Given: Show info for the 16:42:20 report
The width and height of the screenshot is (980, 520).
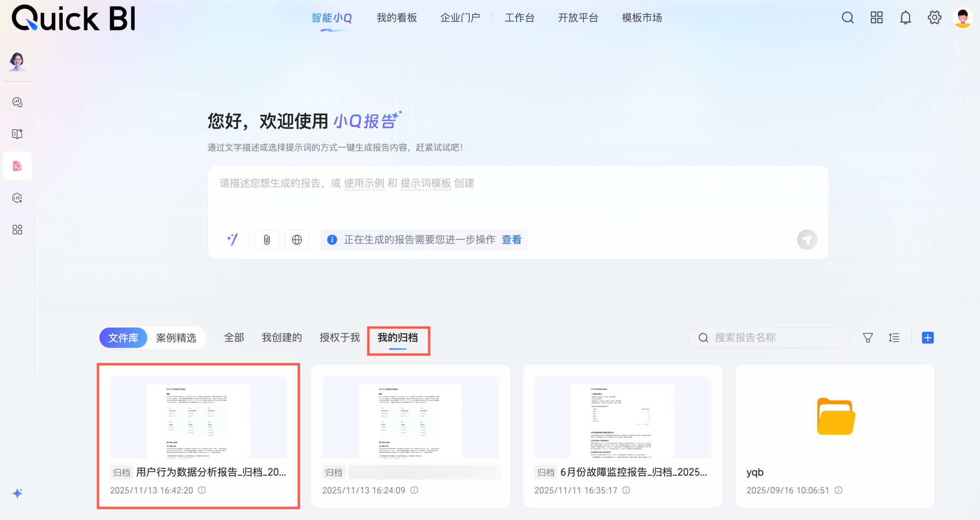Looking at the screenshot, I should click(x=202, y=490).
